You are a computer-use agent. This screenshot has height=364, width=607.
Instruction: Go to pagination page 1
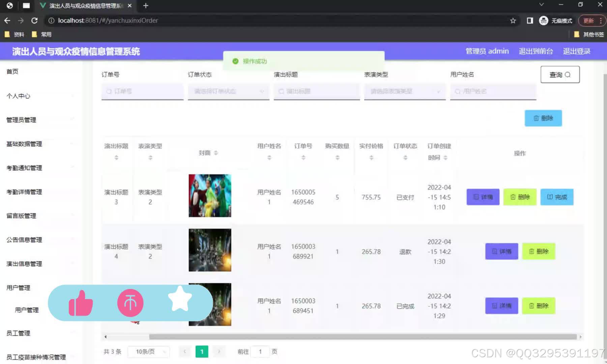pos(202,352)
